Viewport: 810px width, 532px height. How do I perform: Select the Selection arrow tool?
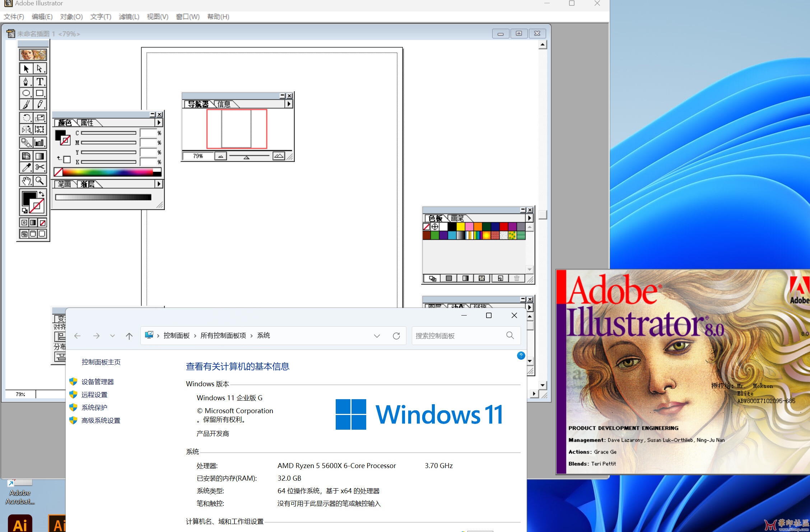coord(26,69)
